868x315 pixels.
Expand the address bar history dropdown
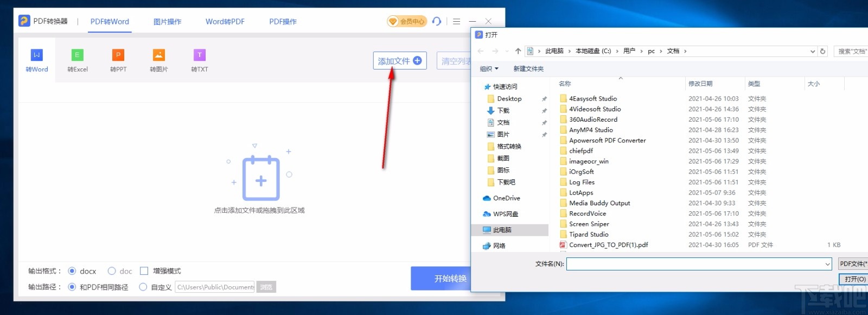[x=813, y=51]
